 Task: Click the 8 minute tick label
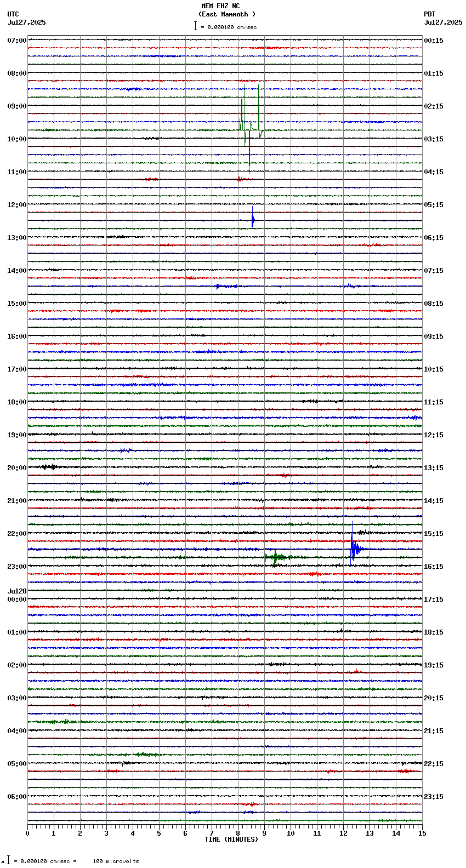[x=238, y=833]
